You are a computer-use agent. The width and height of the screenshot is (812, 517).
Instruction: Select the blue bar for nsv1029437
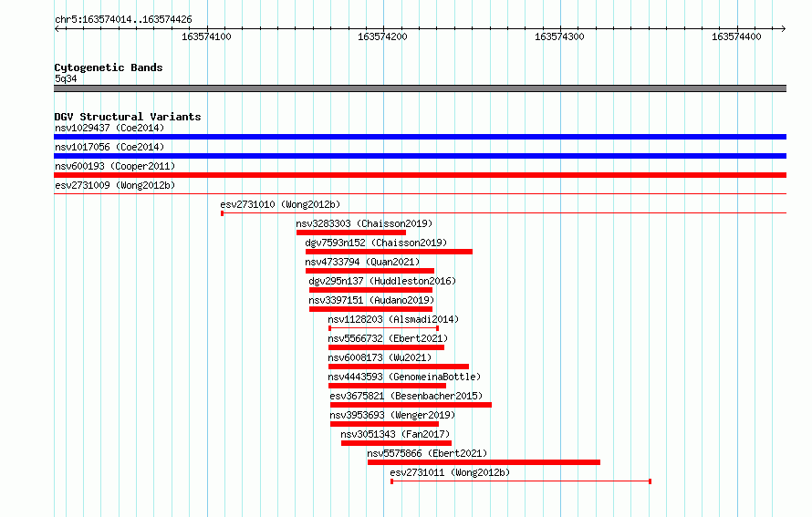pyautogui.click(x=420, y=137)
